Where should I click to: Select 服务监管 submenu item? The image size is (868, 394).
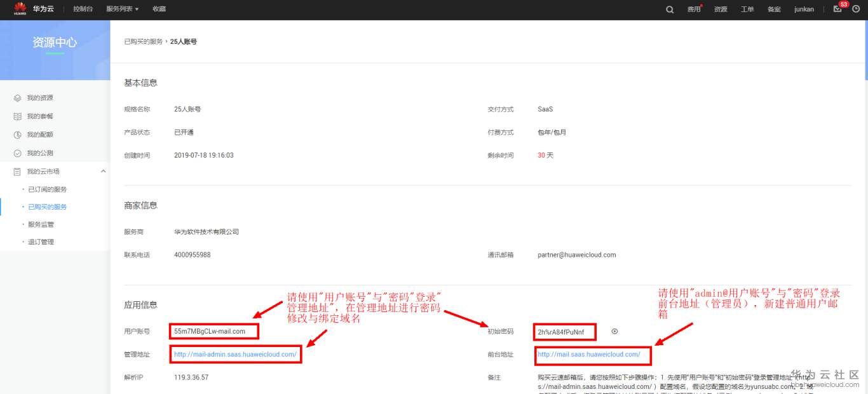(x=41, y=224)
